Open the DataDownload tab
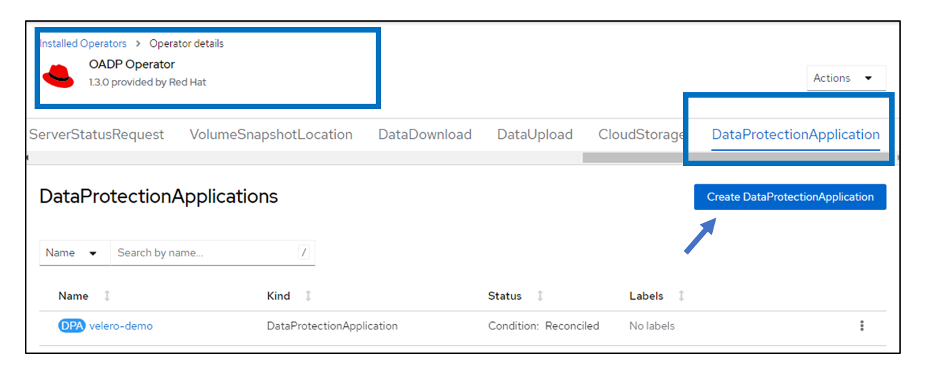Image resolution: width=936 pixels, height=382 pixels. click(425, 135)
